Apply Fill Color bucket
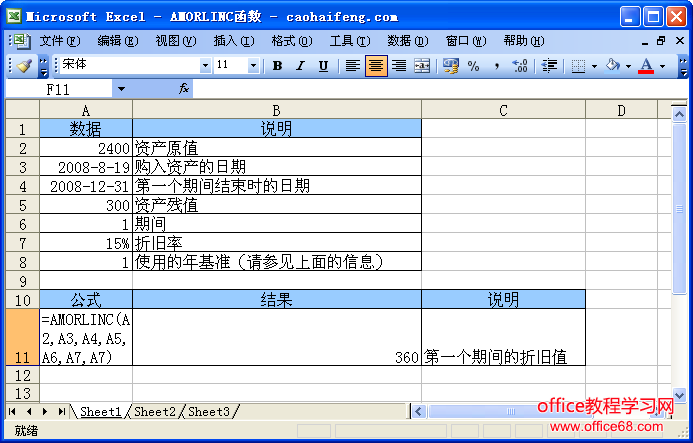Screen dimensions: 693x443 pyautogui.click(x=613, y=66)
